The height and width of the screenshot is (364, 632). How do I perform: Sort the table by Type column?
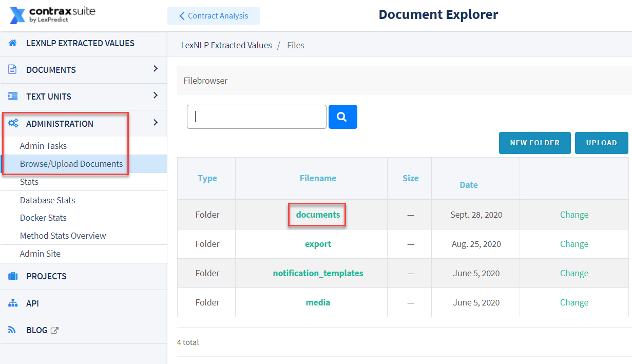click(207, 178)
